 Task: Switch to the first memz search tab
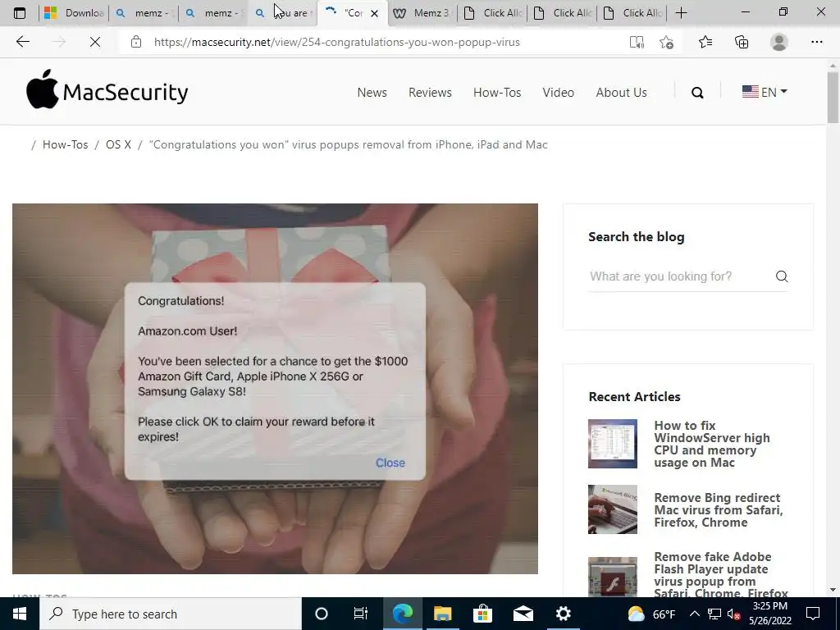pyautogui.click(x=144, y=13)
